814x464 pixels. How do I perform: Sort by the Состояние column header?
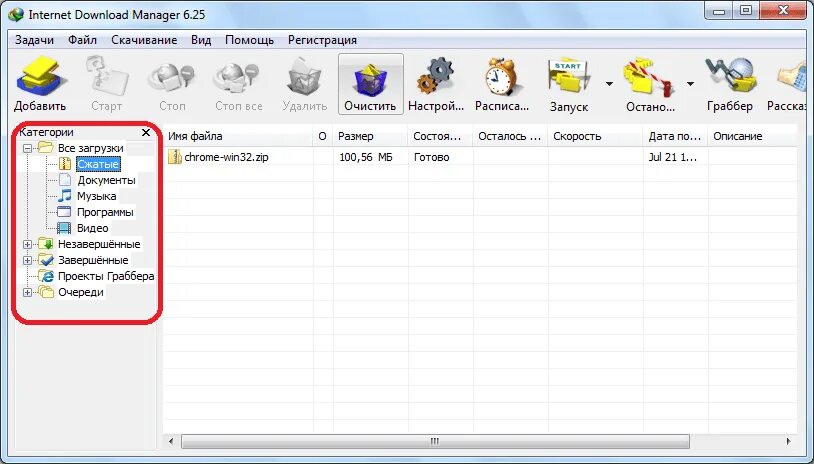click(x=440, y=137)
